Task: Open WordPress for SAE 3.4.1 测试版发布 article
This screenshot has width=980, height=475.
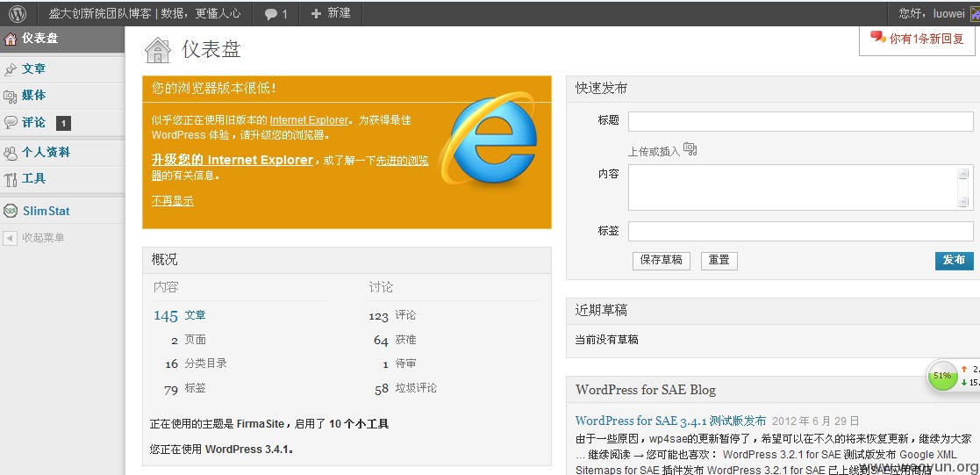Action: [x=670, y=421]
